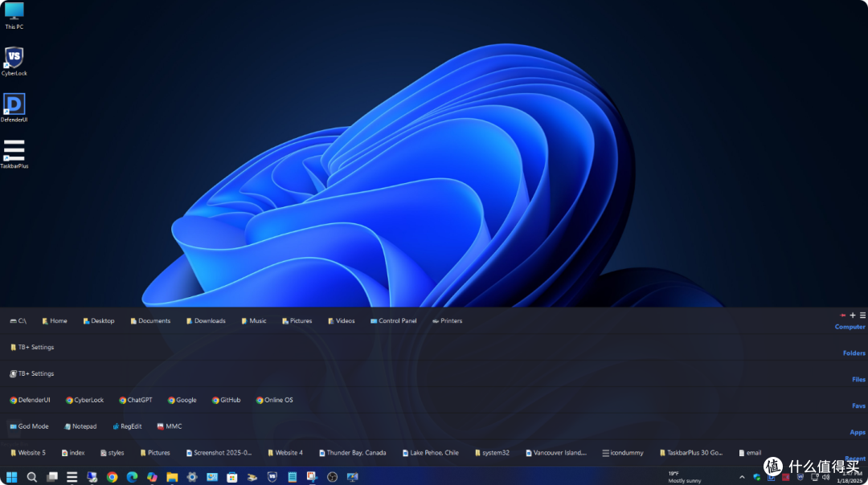Open recent item Lake Pehoe, Chile
The image size is (868, 485).
pos(431,453)
